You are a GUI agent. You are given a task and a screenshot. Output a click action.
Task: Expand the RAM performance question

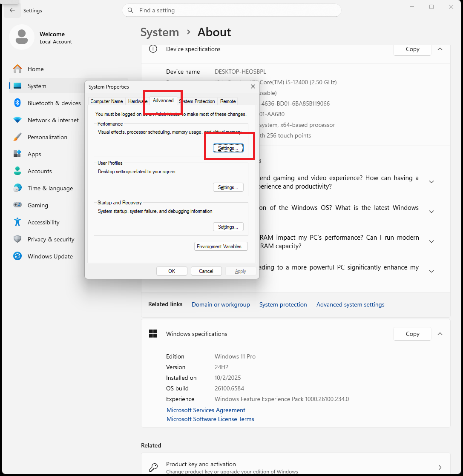click(x=431, y=241)
